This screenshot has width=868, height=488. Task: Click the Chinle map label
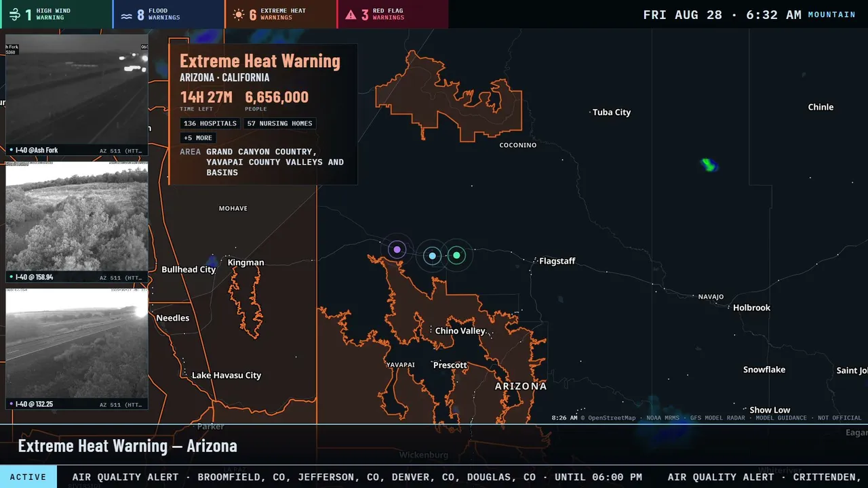[821, 107]
